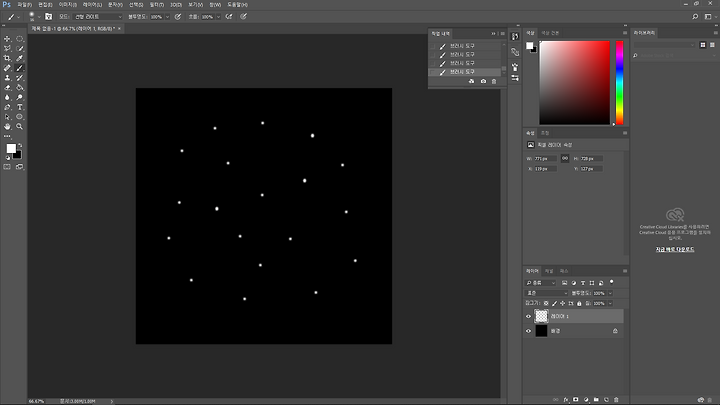Add a layer mask
This screenshot has width=720, height=405.
[x=576, y=400]
